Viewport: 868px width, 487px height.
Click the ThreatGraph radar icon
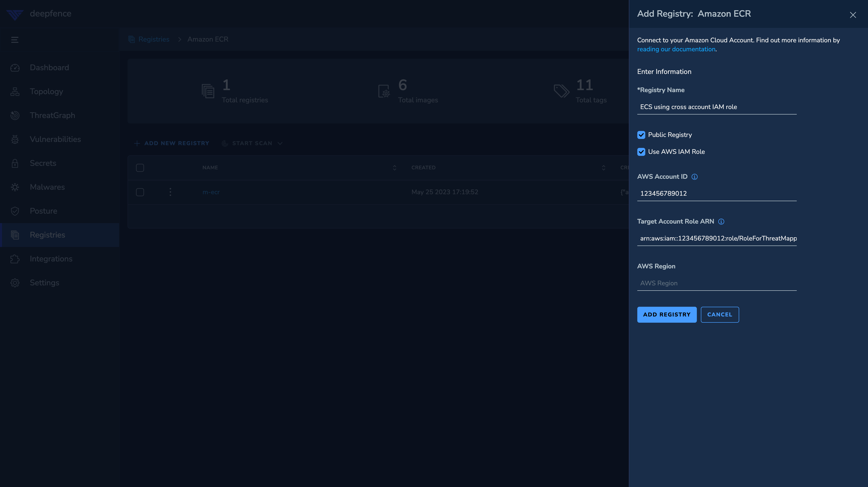(15, 116)
